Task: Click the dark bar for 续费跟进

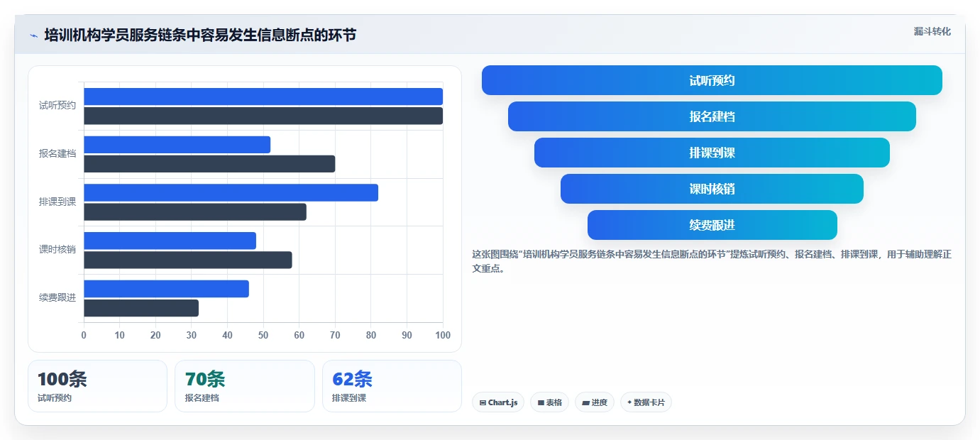Action: click(x=141, y=308)
